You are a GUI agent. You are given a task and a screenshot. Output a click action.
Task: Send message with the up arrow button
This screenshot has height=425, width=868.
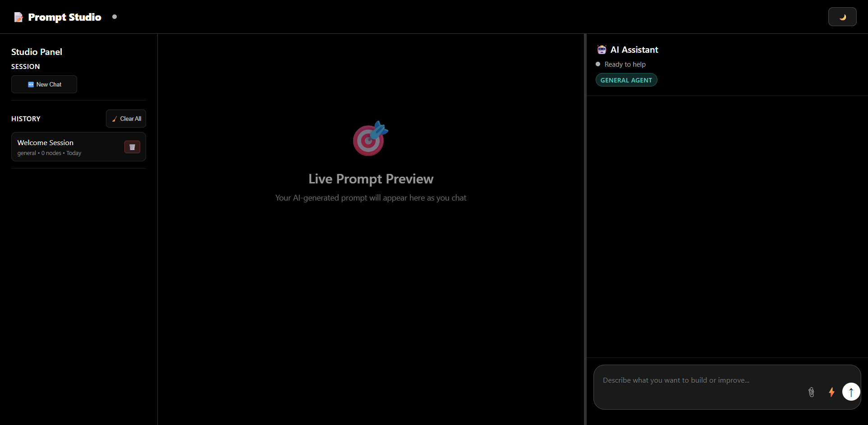pyautogui.click(x=851, y=392)
